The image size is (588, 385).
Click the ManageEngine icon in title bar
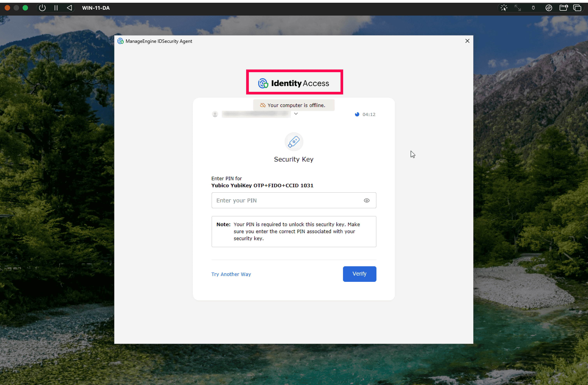pos(120,41)
